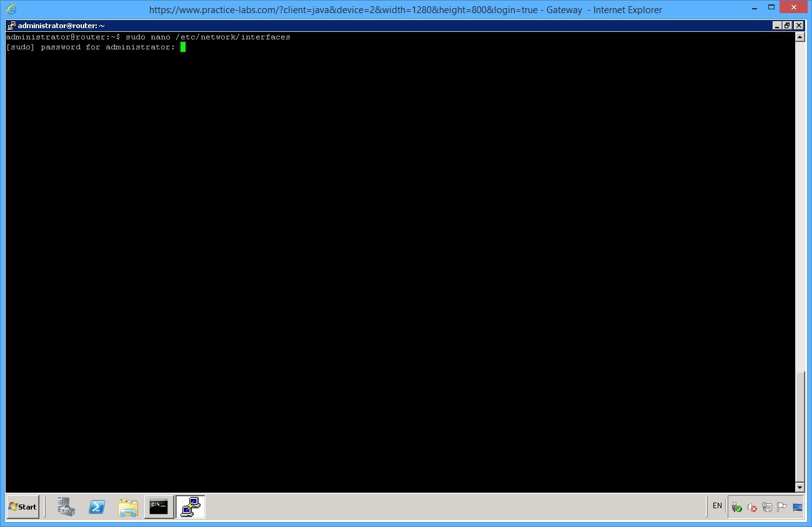Open File Explorer from the taskbar

tap(128, 507)
